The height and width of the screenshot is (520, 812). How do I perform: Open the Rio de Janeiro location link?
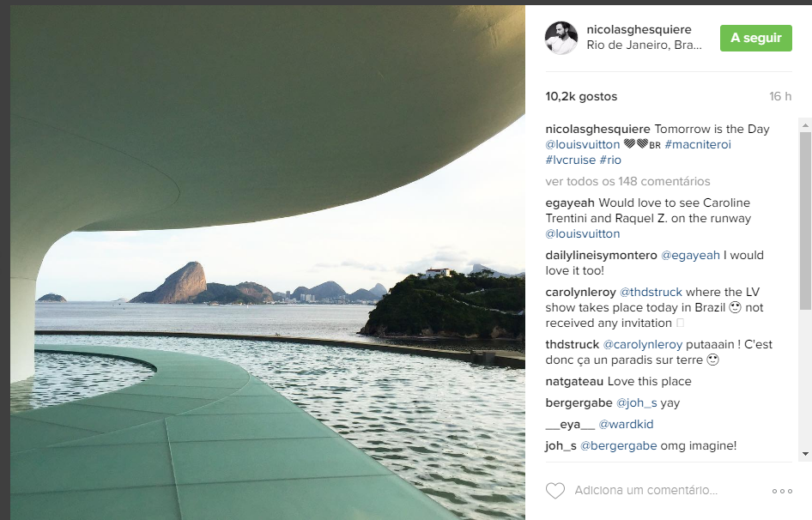click(x=645, y=45)
